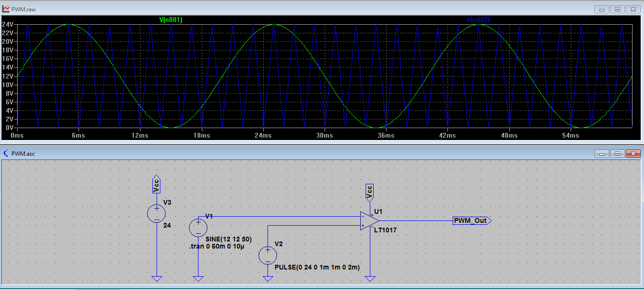Click the 30ms mark on the time axis

[324, 136]
